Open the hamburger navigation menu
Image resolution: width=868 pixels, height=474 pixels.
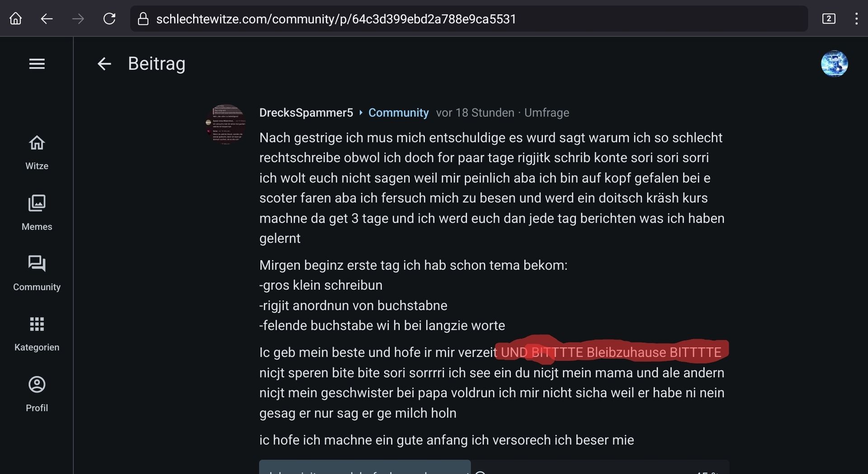coord(37,64)
